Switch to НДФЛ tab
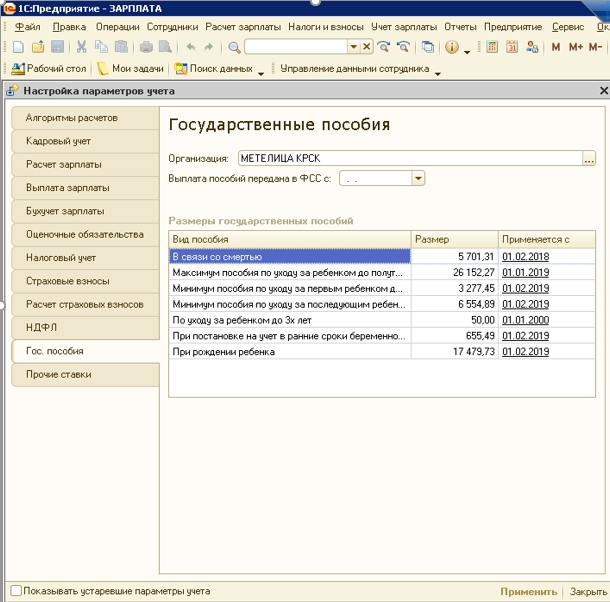 86,328
